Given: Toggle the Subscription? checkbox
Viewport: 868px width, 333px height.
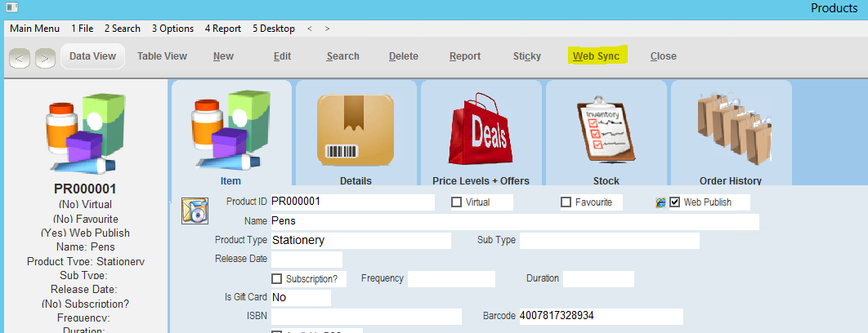Looking at the screenshot, I should tap(277, 279).
